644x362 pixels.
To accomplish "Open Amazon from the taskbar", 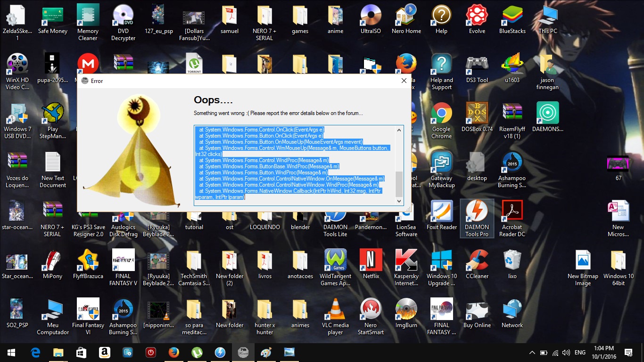I will point(105,352).
